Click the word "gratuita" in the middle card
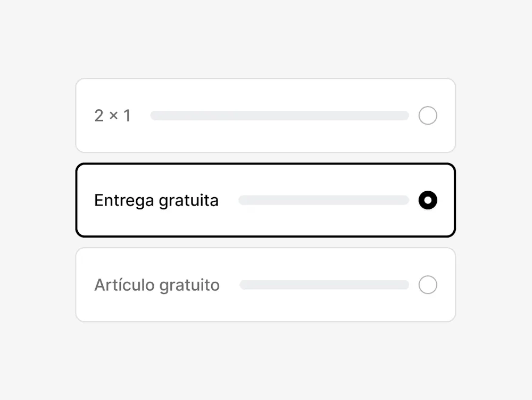Image resolution: width=532 pixels, height=400 pixels. pyautogui.click(x=188, y=201)
